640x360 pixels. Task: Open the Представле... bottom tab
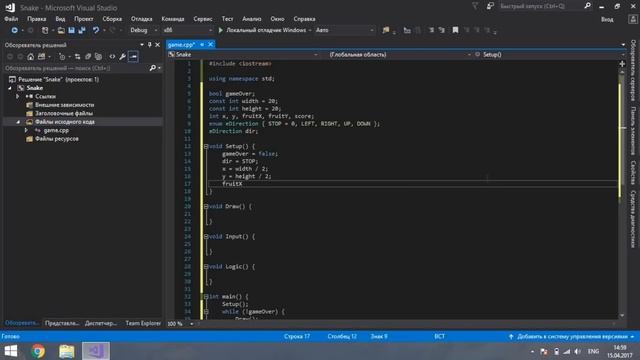pyautogui.click(x=62, y=323)
